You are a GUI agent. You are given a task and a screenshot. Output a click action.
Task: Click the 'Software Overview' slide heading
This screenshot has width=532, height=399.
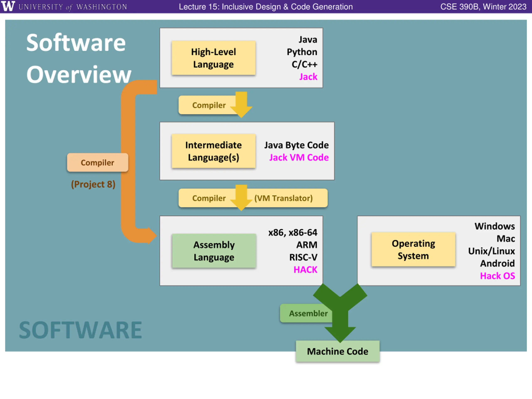coord(79,58)
